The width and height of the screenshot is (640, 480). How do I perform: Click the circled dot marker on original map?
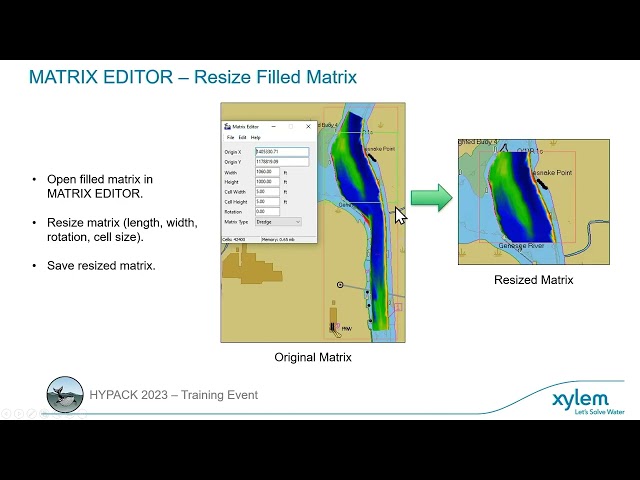340,284
